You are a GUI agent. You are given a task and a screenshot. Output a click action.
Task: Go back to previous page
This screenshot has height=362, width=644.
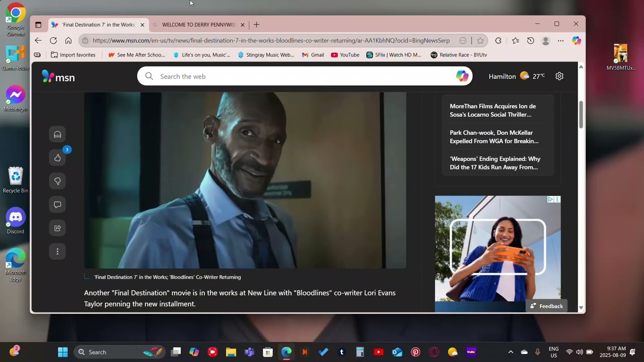tap(38, 41)
